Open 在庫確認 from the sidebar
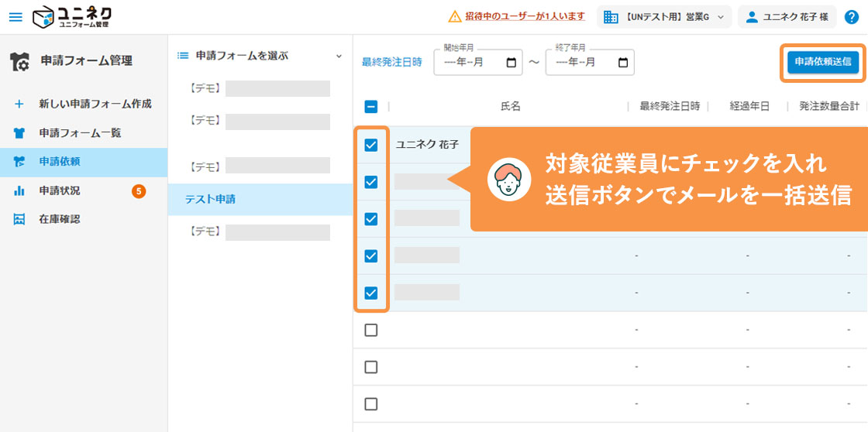Viewport: 868px width, 432px height. 59,219
